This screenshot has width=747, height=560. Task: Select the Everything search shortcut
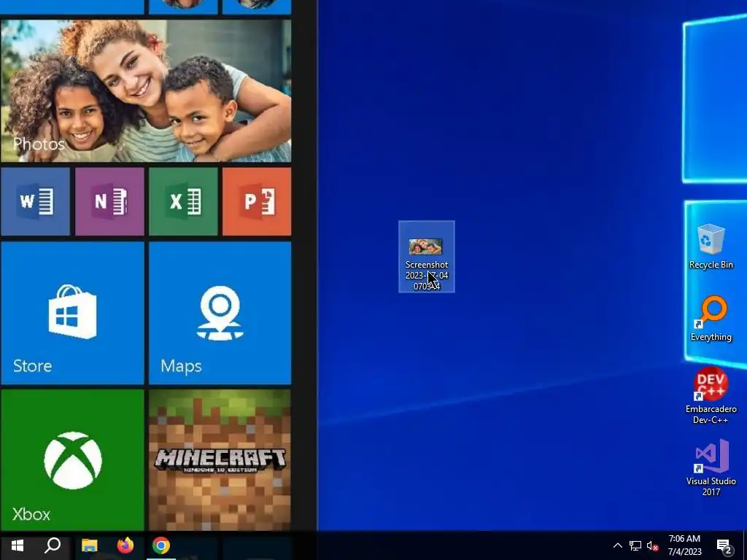click(x=711, y=319)
